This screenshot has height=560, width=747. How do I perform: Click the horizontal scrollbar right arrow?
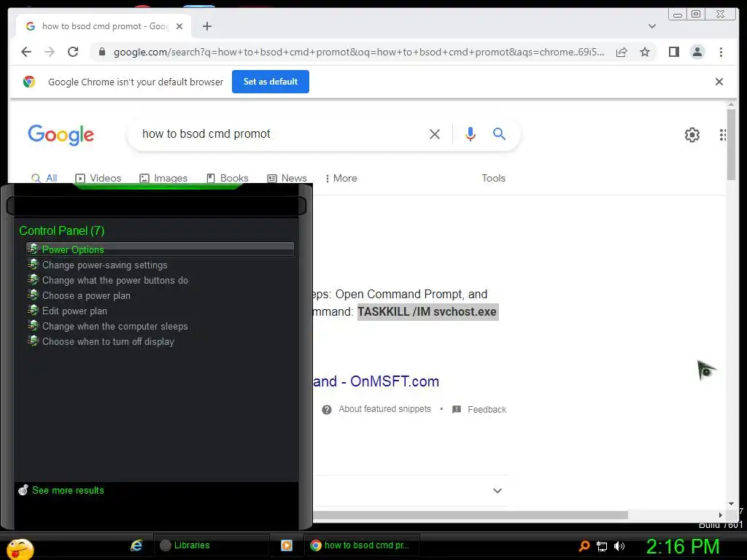[720, 515]
